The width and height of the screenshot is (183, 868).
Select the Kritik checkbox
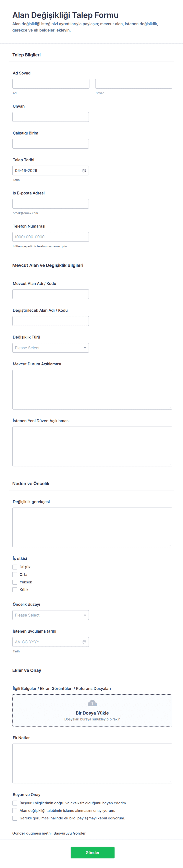coord(15,590)
